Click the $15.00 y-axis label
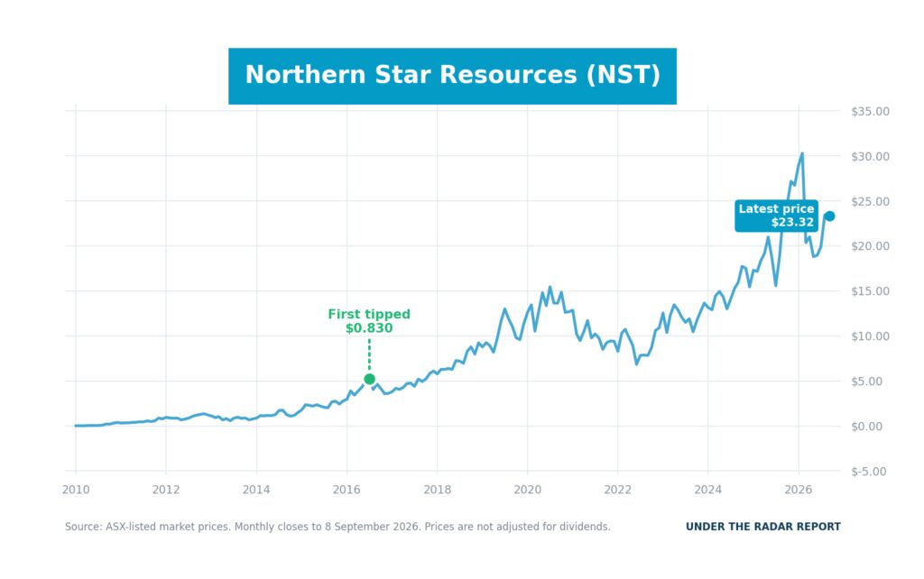The width and height of the screenshot is (924, 579). [x=871, y=291]
